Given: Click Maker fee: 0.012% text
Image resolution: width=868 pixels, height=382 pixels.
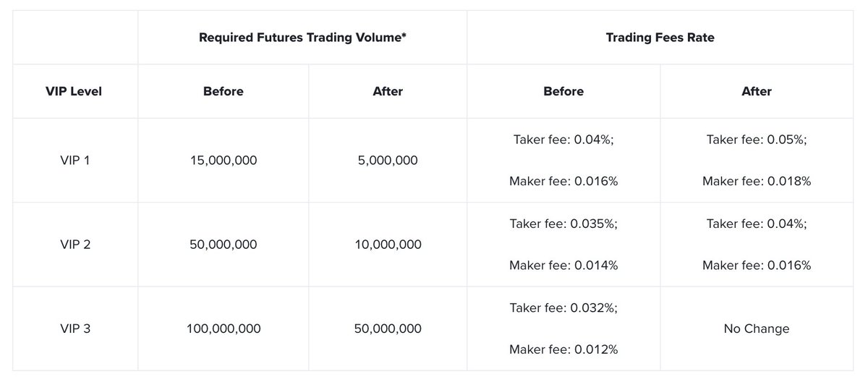Looking at the screenshot, I should pyautogui.click(x=563, y=349).
